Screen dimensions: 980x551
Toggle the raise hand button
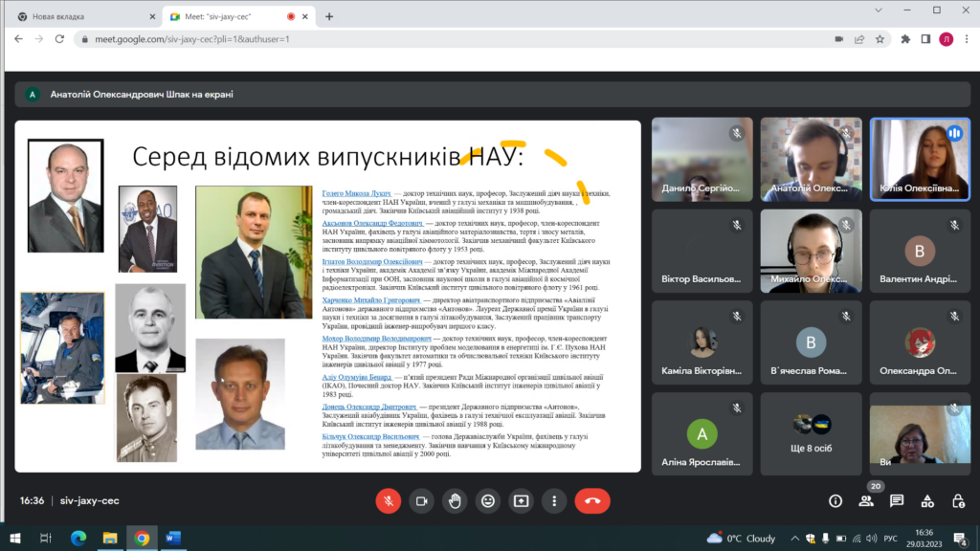[x=455, y=500]
